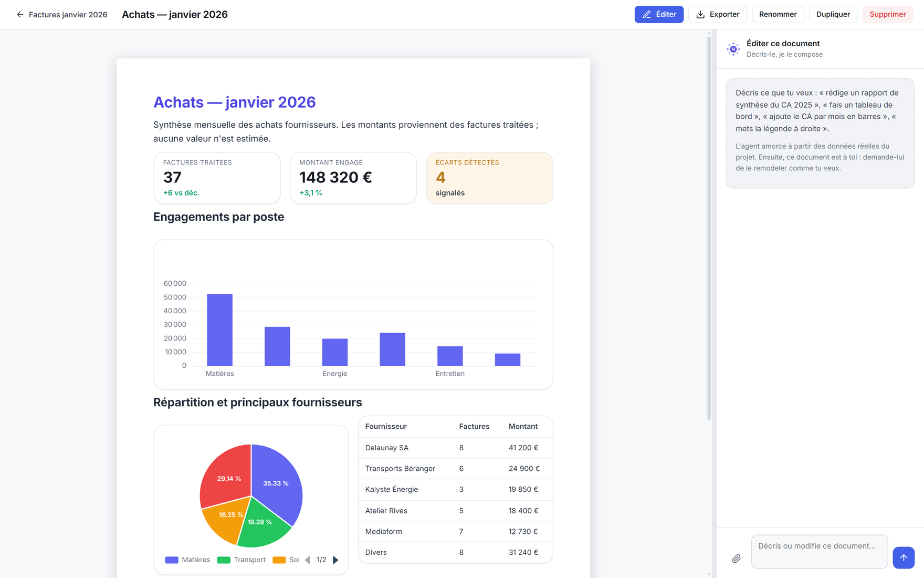924x578 pixels.
Task: Click the Éditer button
Action: [659, 14]
